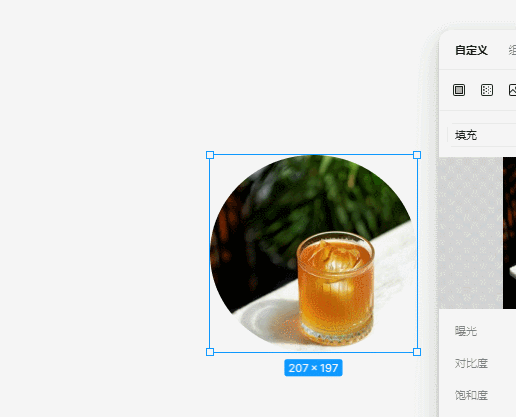Select the image fill icon
This screenshot has height=417, width=516.
pyautogui.click(x=512, y=90)
